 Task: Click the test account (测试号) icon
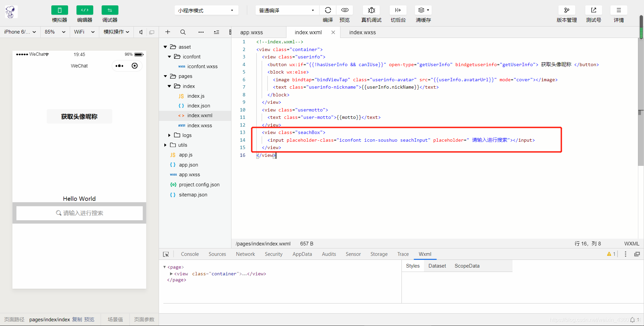click(594, 10)
